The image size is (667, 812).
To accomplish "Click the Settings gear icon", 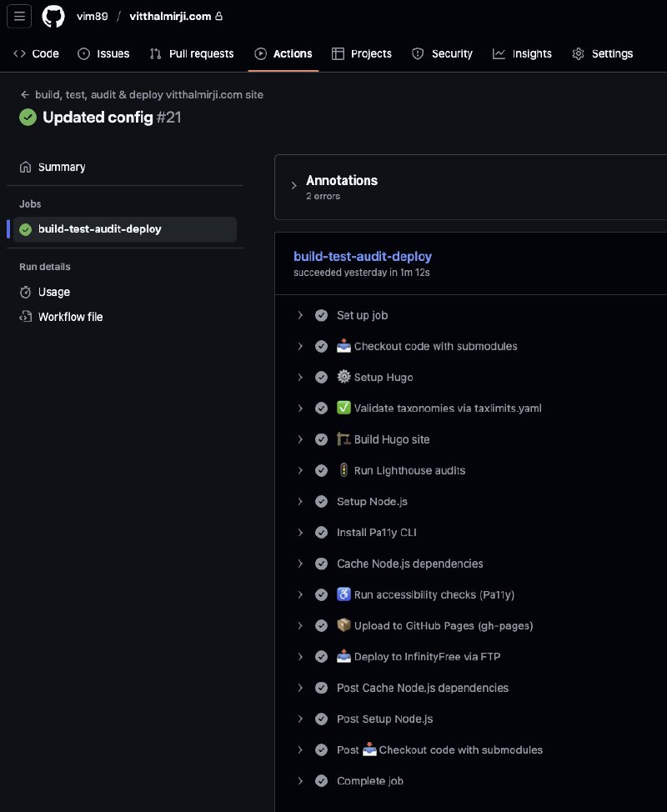I will 578,54.
